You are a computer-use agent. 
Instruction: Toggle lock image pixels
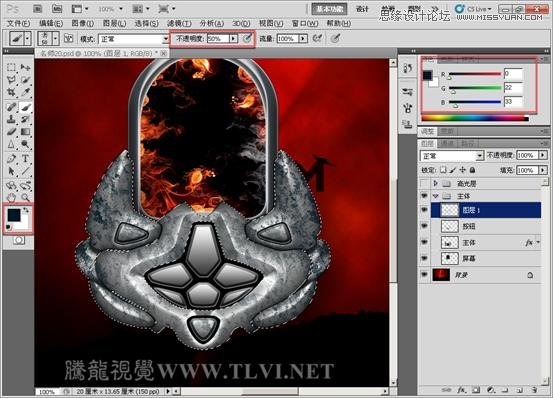click(x=453, y=170)
